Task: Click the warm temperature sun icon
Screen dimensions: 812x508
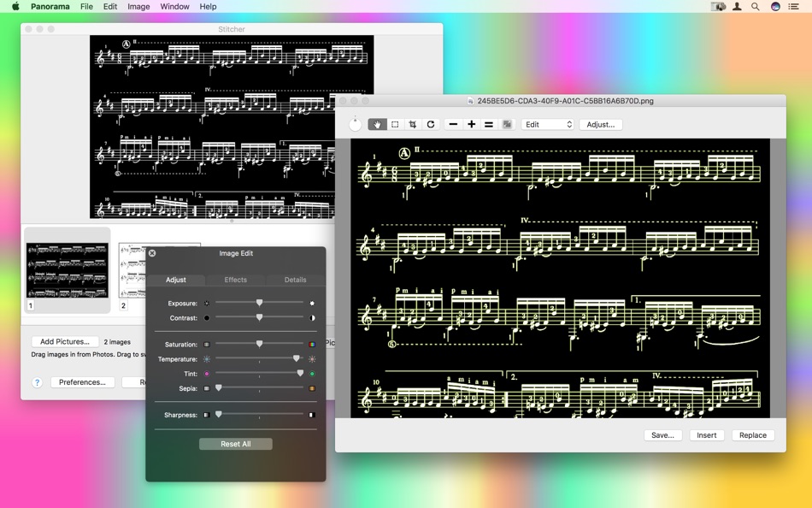Action: coord(312,358)
